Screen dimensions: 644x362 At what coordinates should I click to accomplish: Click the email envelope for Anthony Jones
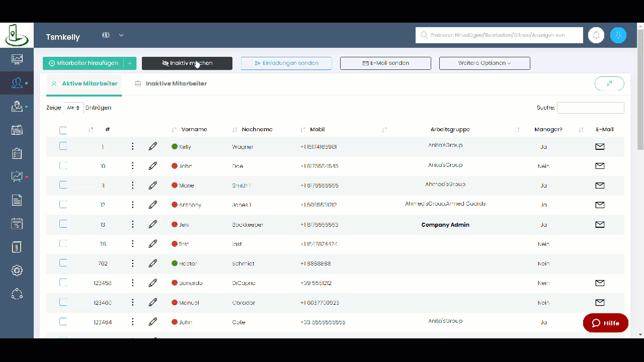pos(600,205)
